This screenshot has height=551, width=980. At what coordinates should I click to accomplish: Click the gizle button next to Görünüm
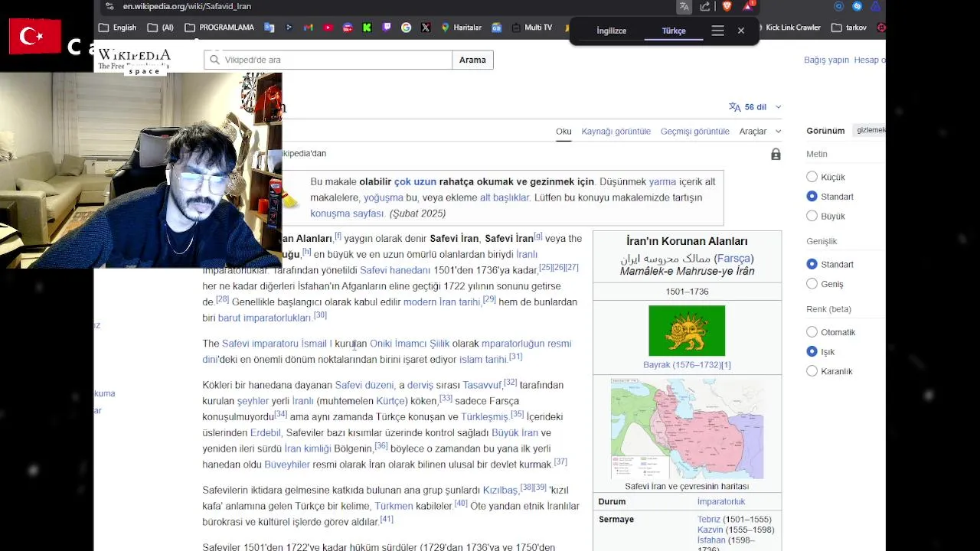pyautogui.click(x=870, y=130)
